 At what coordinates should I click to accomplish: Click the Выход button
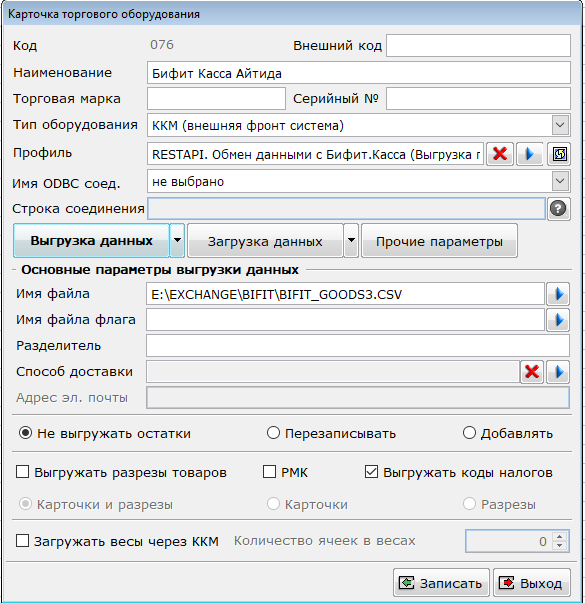532,583
